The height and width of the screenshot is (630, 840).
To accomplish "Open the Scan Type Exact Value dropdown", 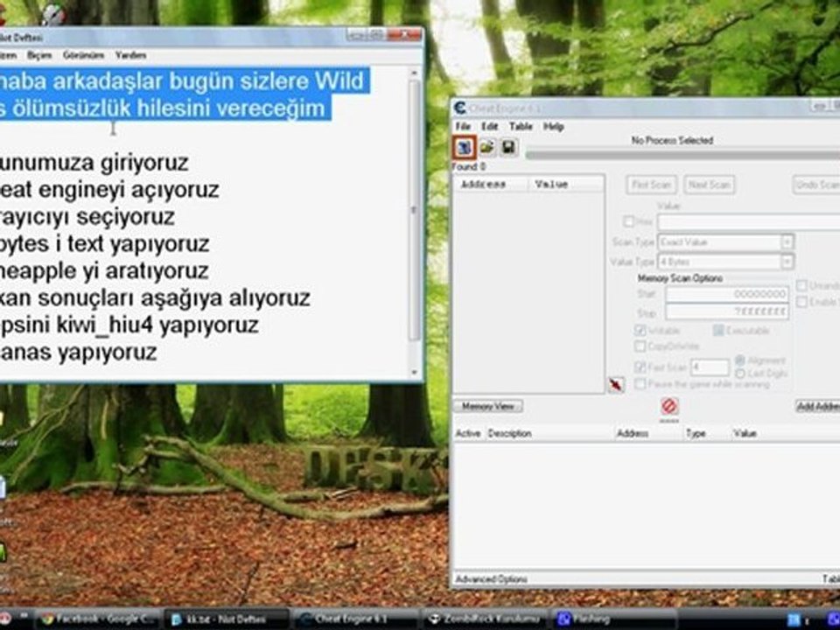I will tap(725, 242).
